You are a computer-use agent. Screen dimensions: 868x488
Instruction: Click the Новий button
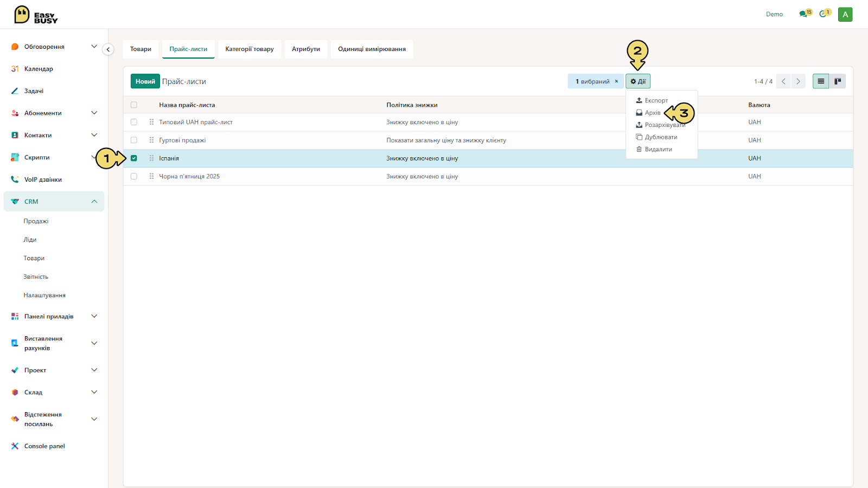click(145, 81)
